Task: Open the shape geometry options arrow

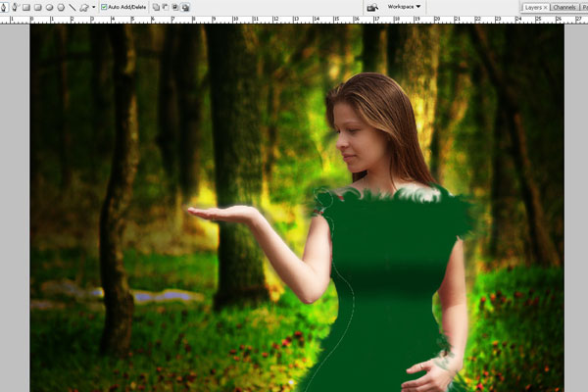Action: [x=93, y=7]
